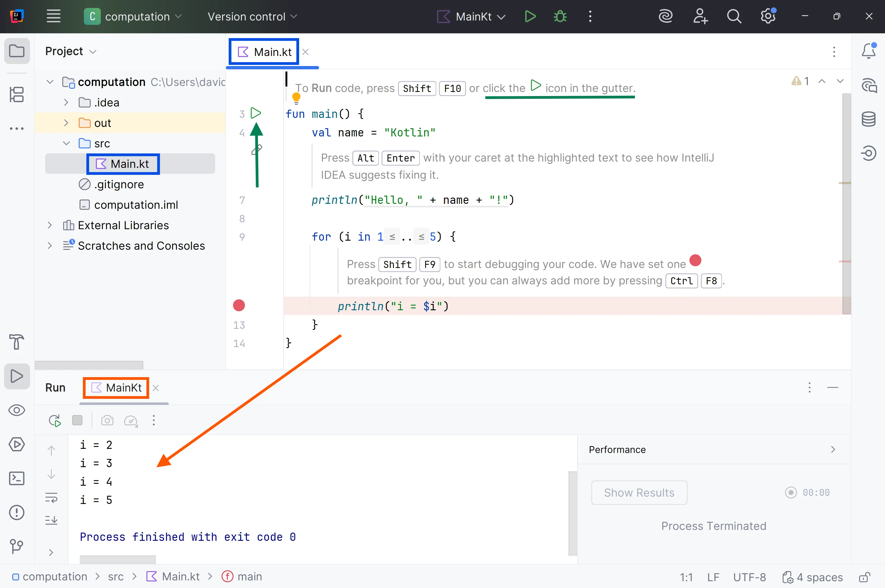The image size is (885, 588).
Task: Open the Build hammer tool window
Action: 17,342
